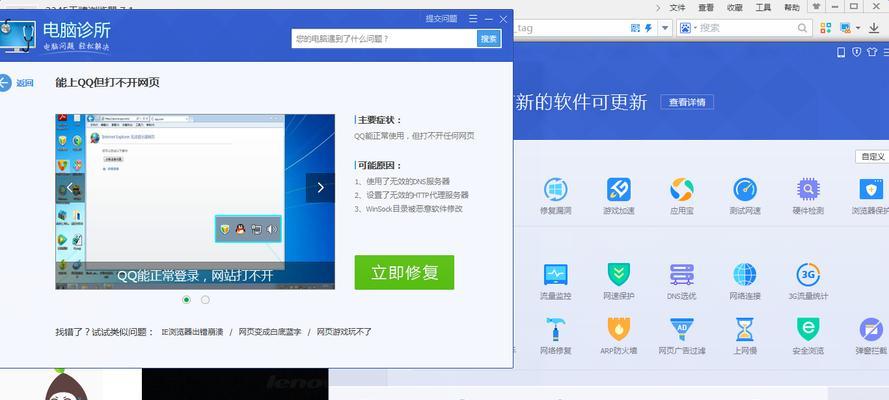Expand hidden browser menus chevron
The width and height of the screenshot is (889, 400).
[658, 7]
